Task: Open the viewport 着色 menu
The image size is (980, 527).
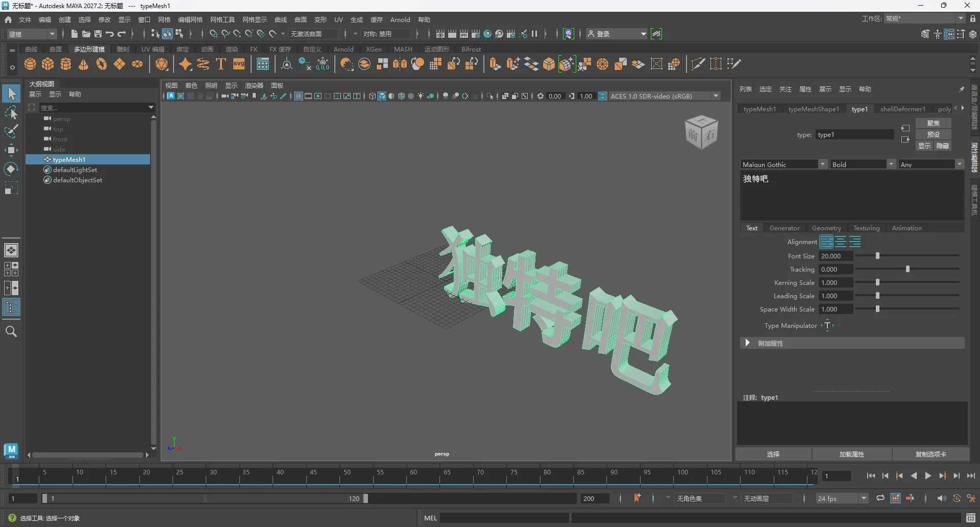Action: [191, 85]
